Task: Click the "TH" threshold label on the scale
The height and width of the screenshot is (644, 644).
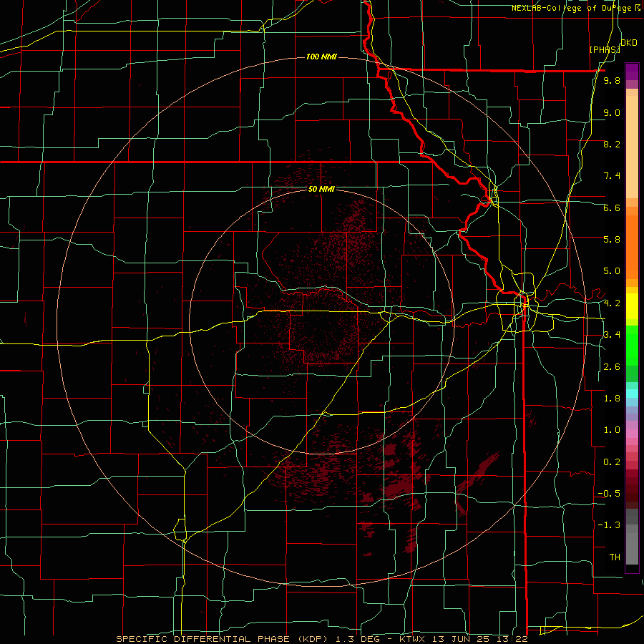Action: click(615, 557)
